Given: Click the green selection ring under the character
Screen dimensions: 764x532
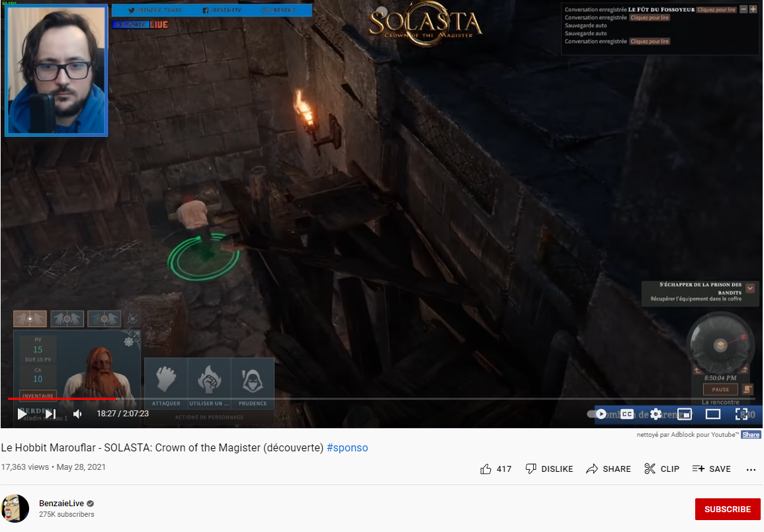Looking at the screenshot, I should click(x=203, y=258).
